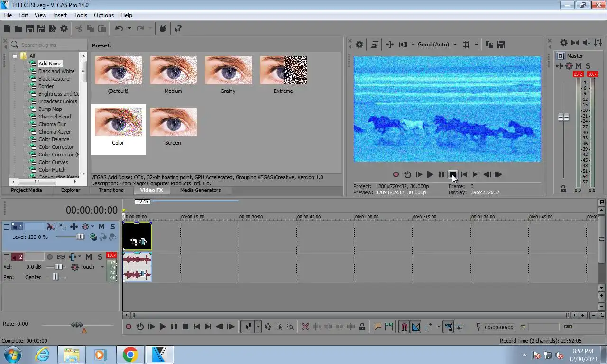Select the Color Curves plug-in
Screen dimensions: 607x364
click(x=53, y=162)
